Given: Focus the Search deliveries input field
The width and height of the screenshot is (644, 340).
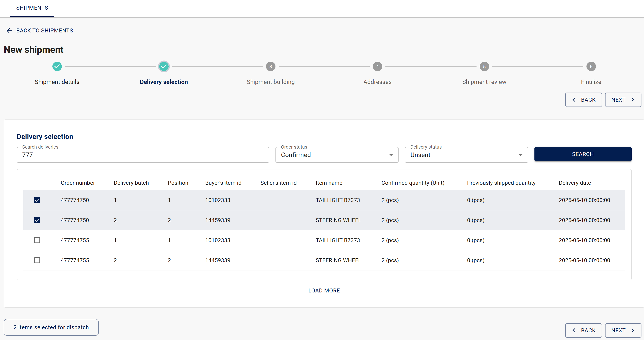Looking at the screenshot, I should coord(143,155).
